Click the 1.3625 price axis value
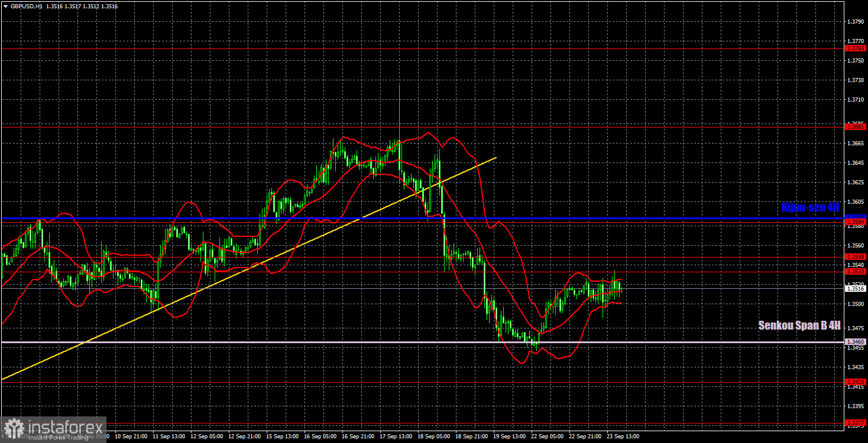Viewport: 868px width, 443px height. click(856, 183)
